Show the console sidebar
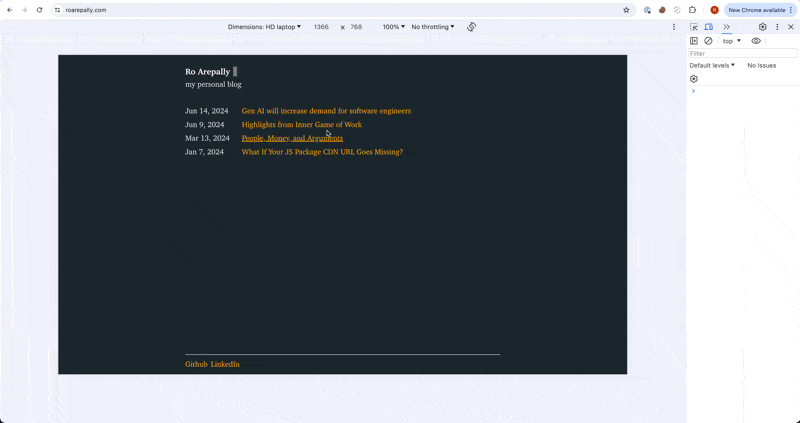The width and height of the screenshot is (800, 423). 694,41
